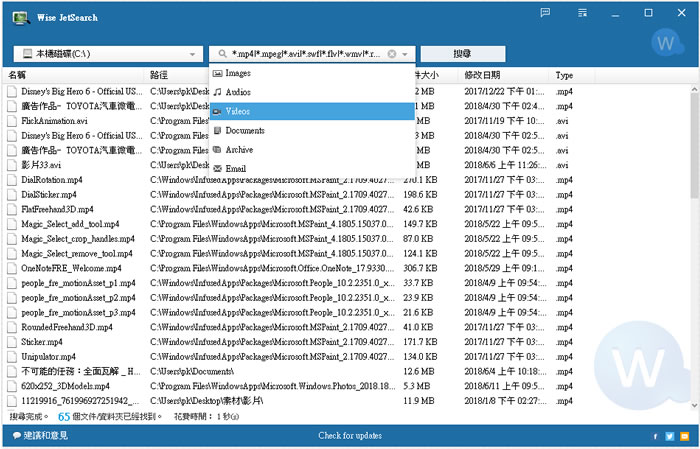The width and height of the screenshot is (700, 449).
Task: Choose Images from the filter list
Action: [238, 74]
